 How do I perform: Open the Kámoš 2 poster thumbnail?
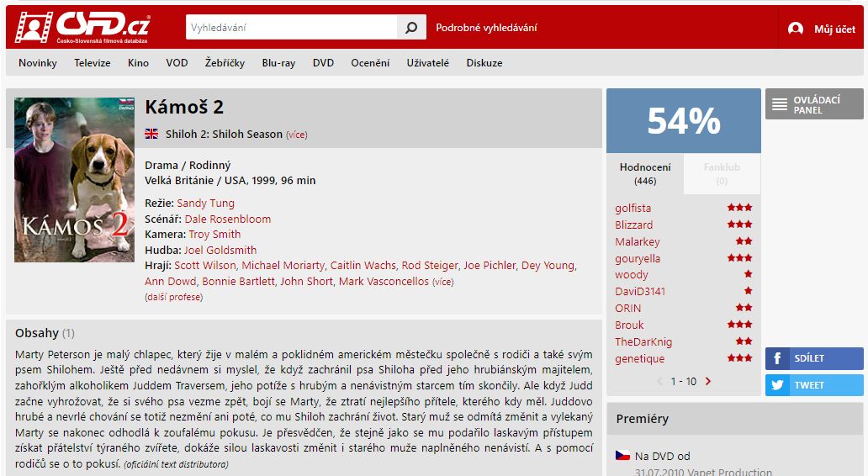pos(74,180)
